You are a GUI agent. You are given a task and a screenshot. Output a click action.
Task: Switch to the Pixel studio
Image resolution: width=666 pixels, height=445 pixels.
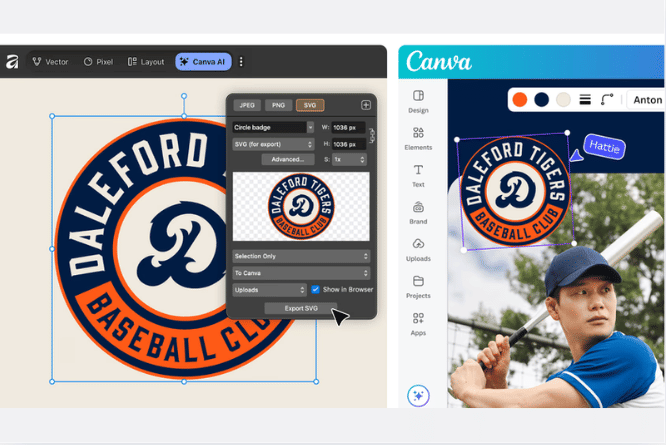[99, 62]
